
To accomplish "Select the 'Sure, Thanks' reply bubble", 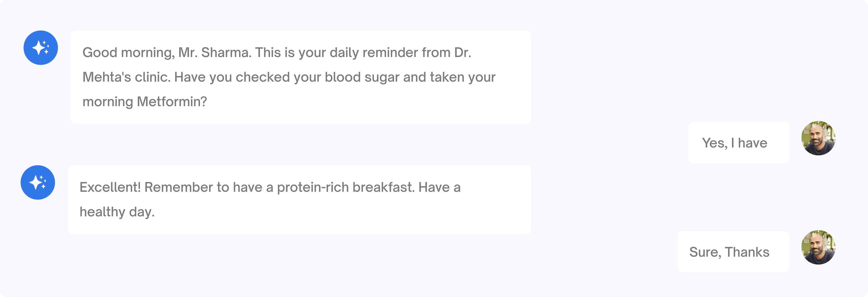I will point(733,252).
